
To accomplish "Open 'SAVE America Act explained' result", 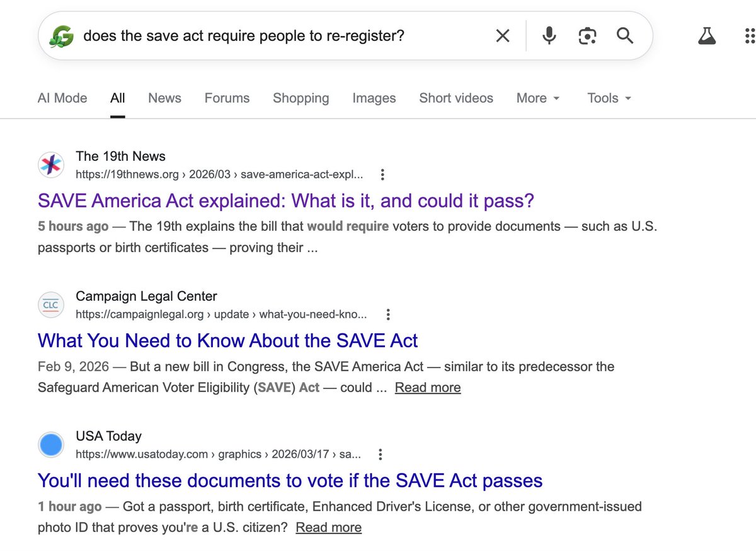I will point(286,201).
